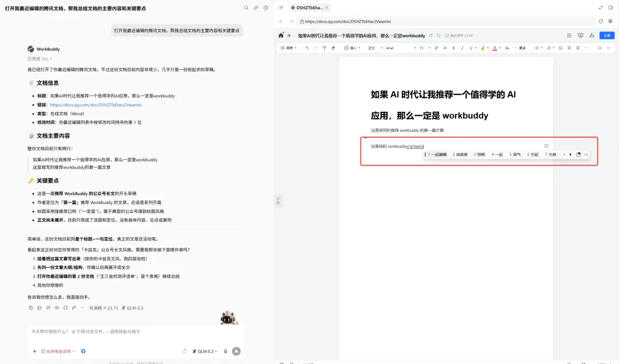Open the 允许完全访问 permission dropdown
This screenshot has height=364, width=619.
click(58, 351)
